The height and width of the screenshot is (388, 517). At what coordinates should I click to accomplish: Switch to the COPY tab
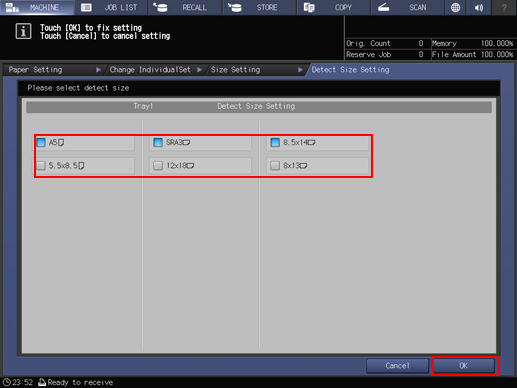pyautogui.click(x=334, y=7)
